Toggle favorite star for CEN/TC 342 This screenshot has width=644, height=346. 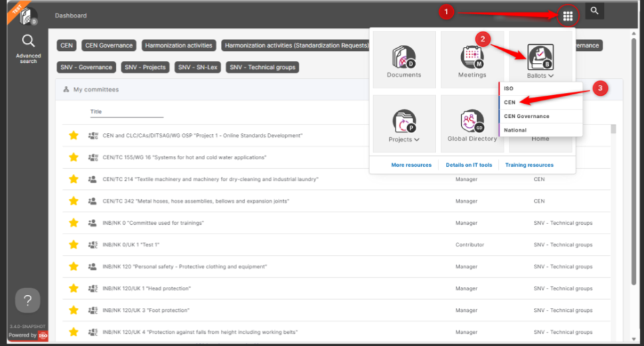(x=74, y=201)
